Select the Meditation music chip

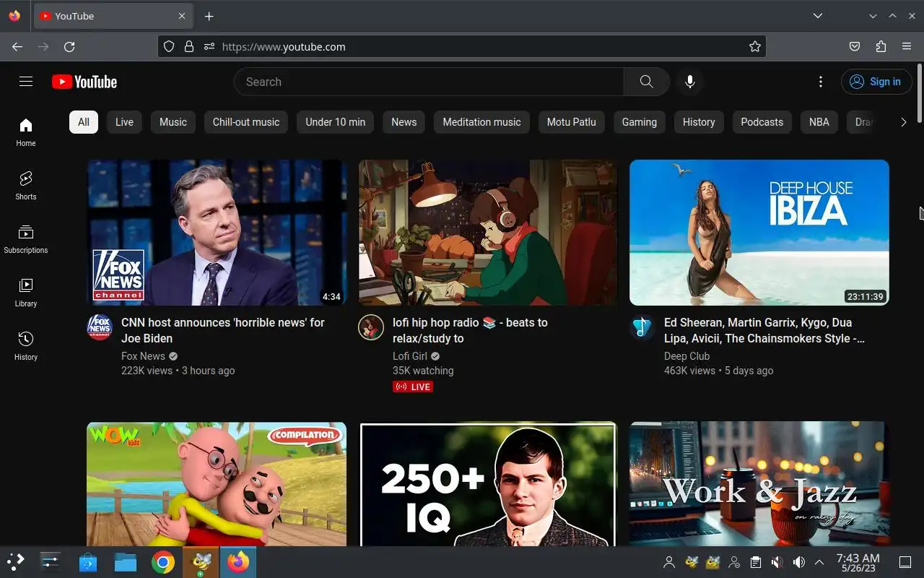[481, 122]
